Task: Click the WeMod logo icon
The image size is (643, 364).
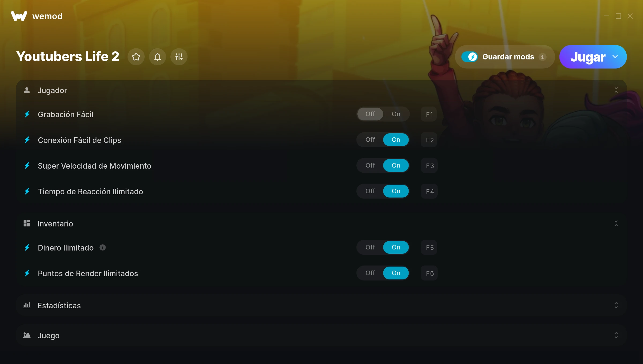Action: coord(19,16)
